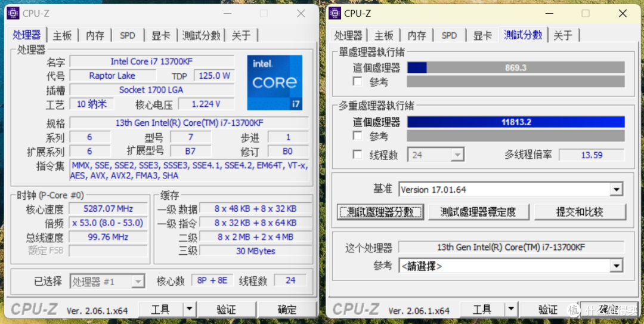
Task: Click the 修订 B0 value
Action: click(288, 151)
